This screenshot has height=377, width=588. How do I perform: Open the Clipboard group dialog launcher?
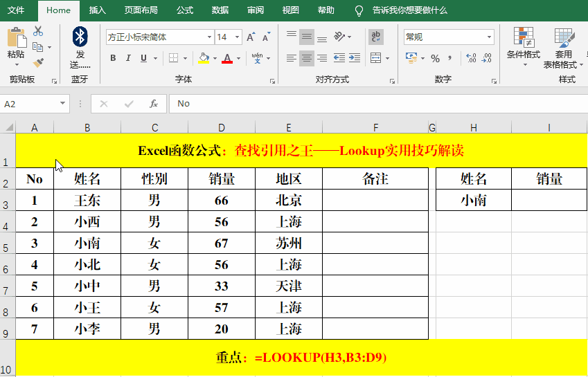tap(55, 81)
